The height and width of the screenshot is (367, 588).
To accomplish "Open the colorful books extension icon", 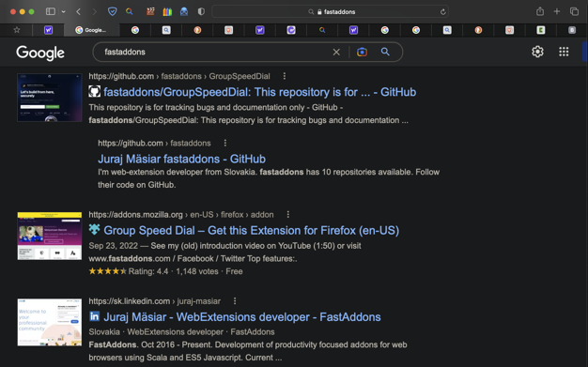I will click(x=167, y=11).
